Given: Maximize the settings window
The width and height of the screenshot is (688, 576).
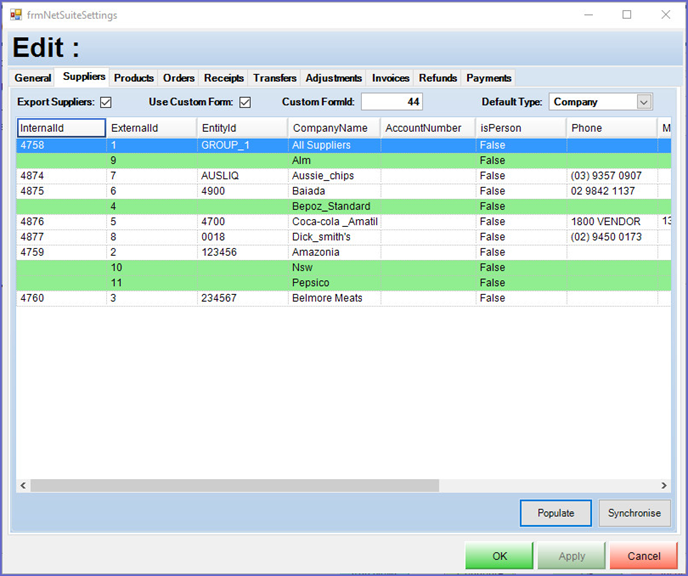Looking at the screenshot, I should pyautogui.click(x=627, y=15).
